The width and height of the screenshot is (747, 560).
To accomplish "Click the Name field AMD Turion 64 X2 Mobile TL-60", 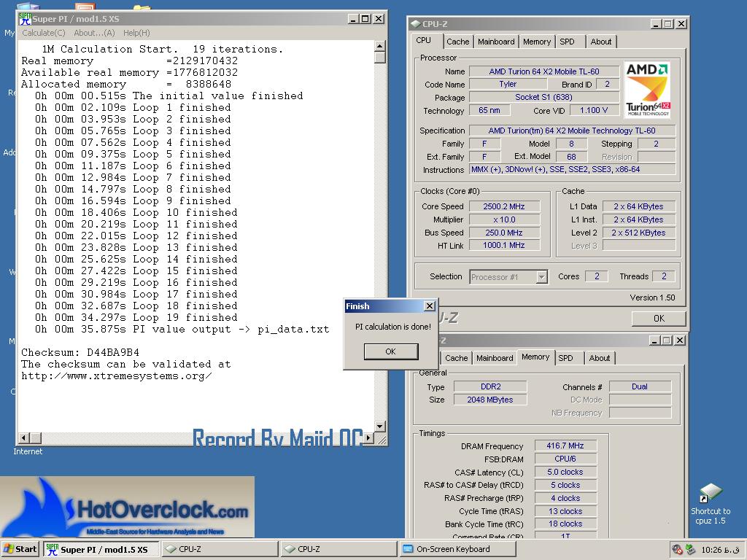I will [x=544, y=71].
